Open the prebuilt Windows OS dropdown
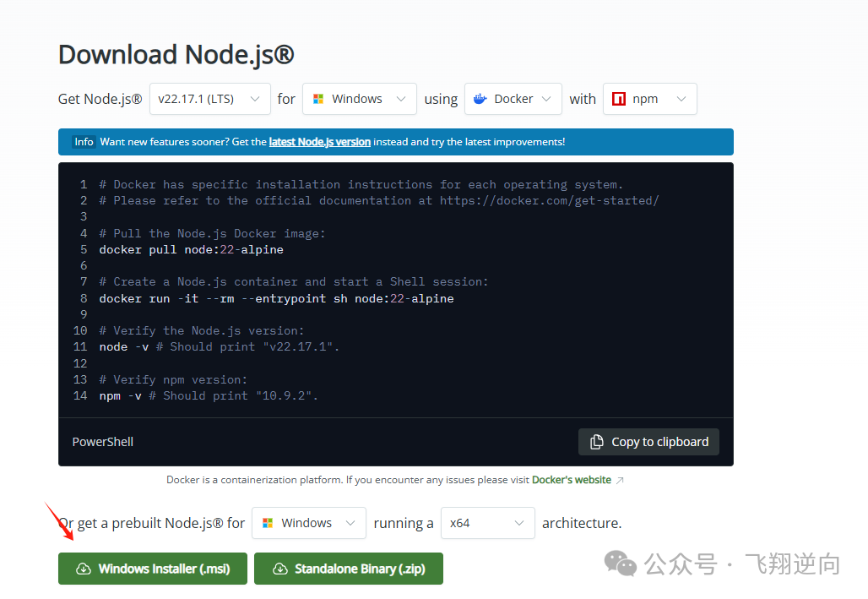The height and width of the screenshot is (599, 868). coord(309,522)
